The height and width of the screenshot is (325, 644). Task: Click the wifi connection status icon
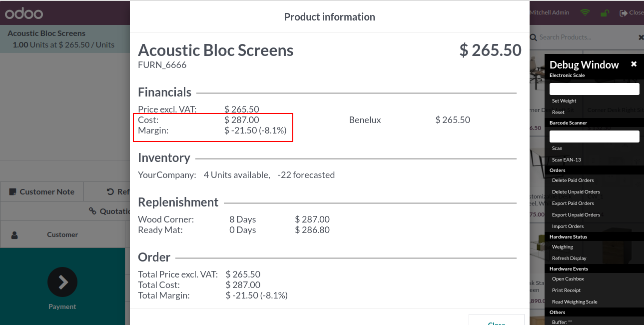pos(585,12)
